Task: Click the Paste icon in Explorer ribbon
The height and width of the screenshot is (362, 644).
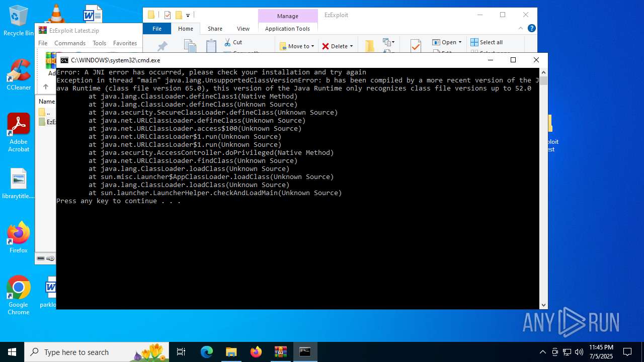Action: tap(211, 46)
